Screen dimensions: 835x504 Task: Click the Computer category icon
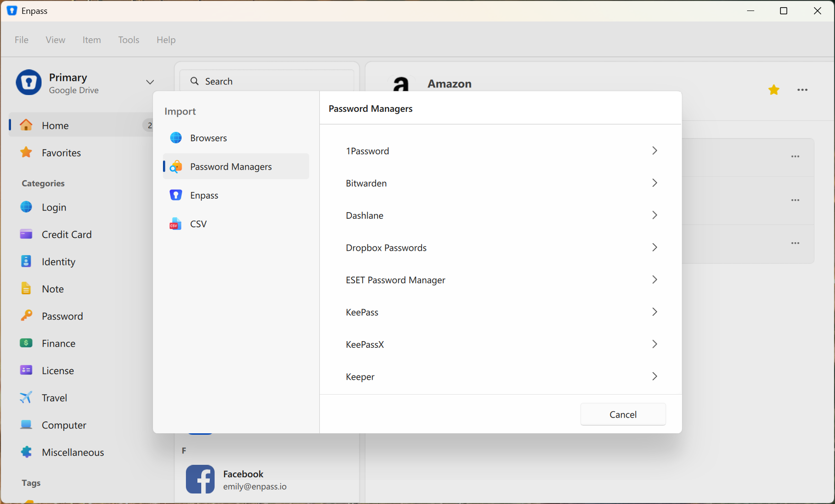[26, 425]
